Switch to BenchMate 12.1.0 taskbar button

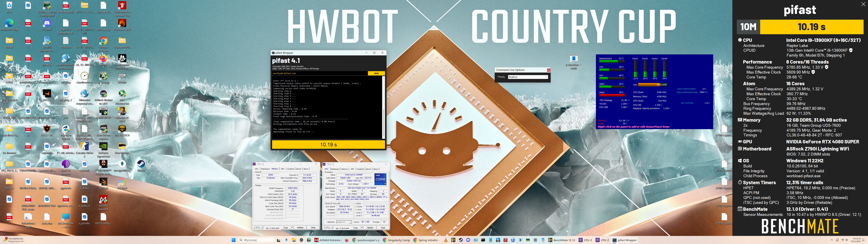point(562,240)
